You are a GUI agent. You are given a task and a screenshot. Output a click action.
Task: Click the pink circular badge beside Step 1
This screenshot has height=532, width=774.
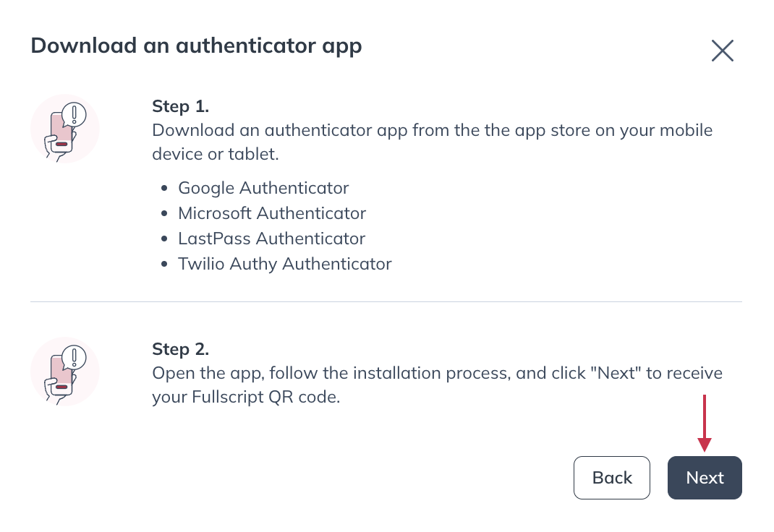pyautogui.click(x=65, y=129)
